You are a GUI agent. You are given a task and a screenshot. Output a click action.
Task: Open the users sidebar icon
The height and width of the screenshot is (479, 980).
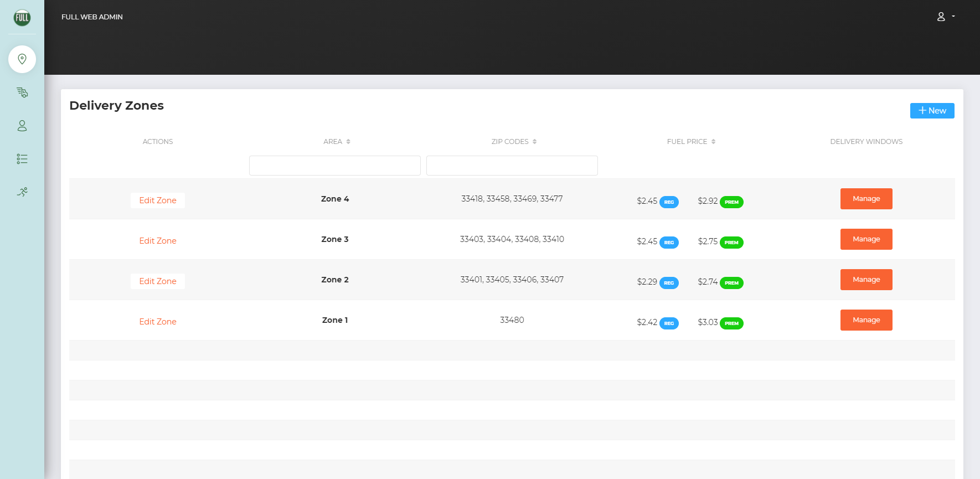pyautogui.click(x=22, y=126)
